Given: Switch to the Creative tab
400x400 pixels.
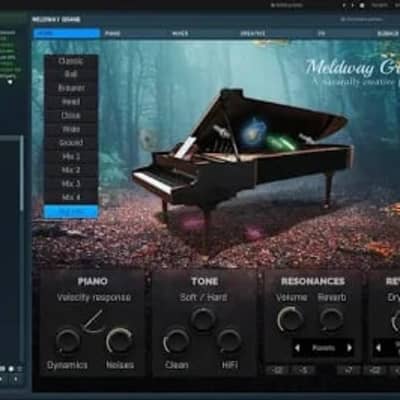Looking at the screenshot, I should tap(253, 34).
